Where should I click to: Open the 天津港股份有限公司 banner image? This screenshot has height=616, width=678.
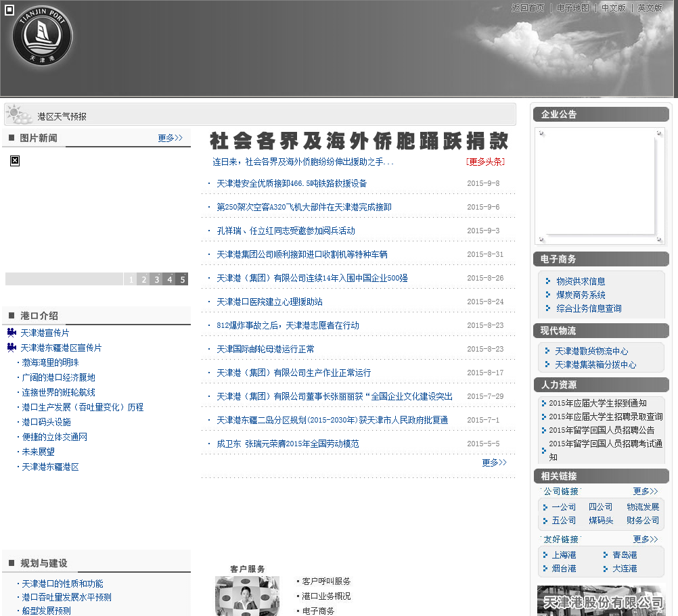(601, 600)
